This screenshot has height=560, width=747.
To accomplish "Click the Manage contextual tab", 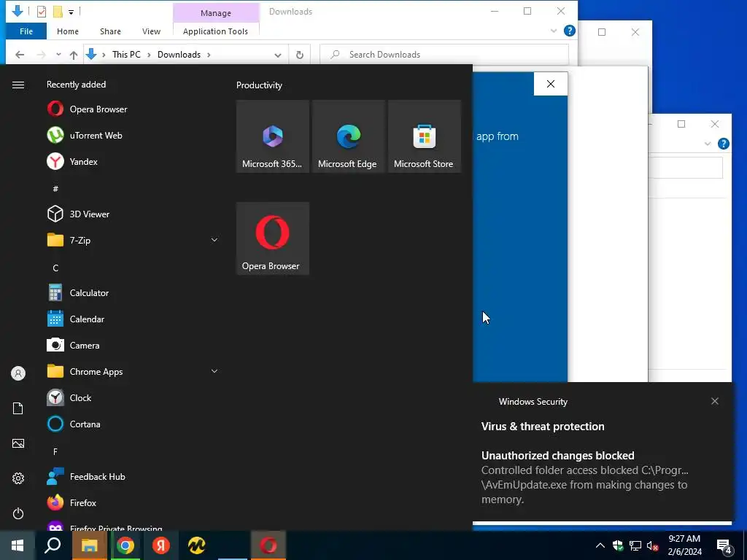I will (x=216, y=13).
